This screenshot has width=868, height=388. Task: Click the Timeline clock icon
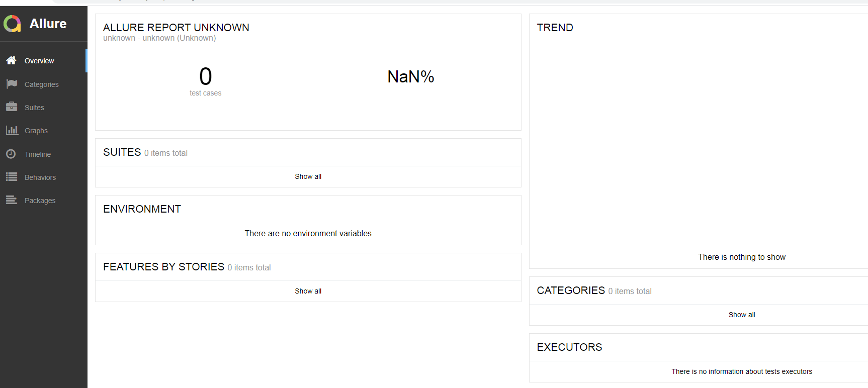pos(11,154)
